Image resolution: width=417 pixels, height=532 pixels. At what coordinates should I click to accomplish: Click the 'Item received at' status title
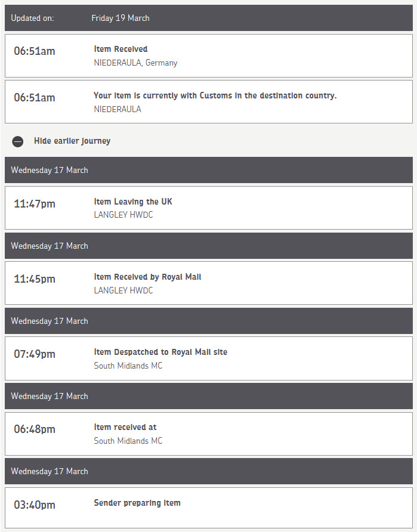click(125, 427)
